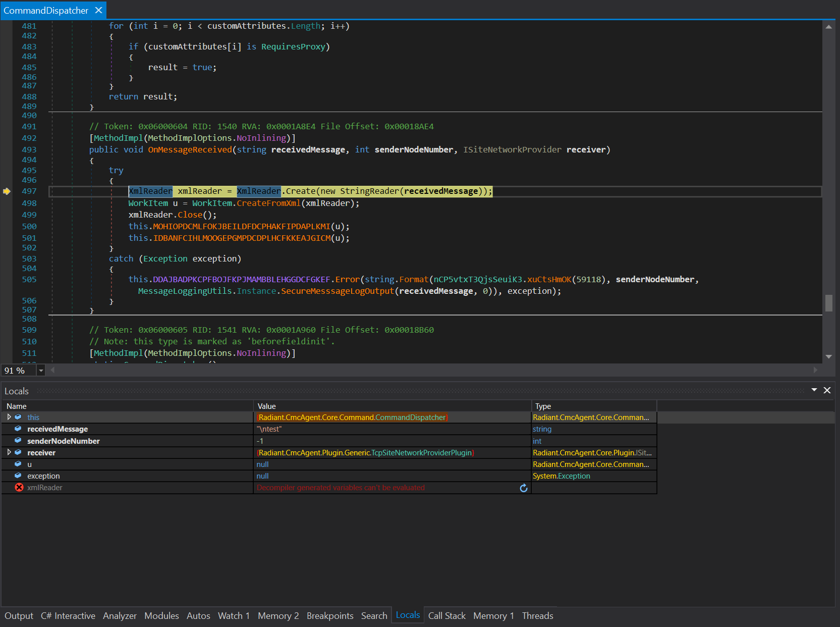Click the SecureMesssageLogOutput method reference

tap(337, 291)
